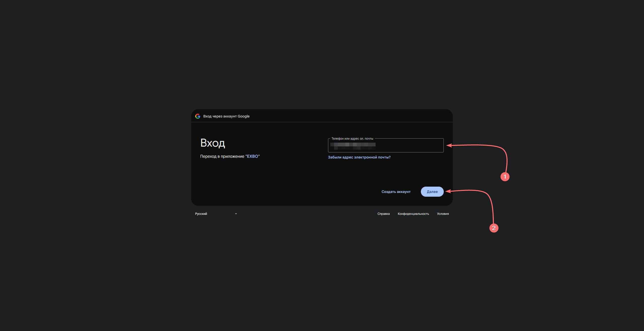Open the Справка footer link

pos(383,214)
